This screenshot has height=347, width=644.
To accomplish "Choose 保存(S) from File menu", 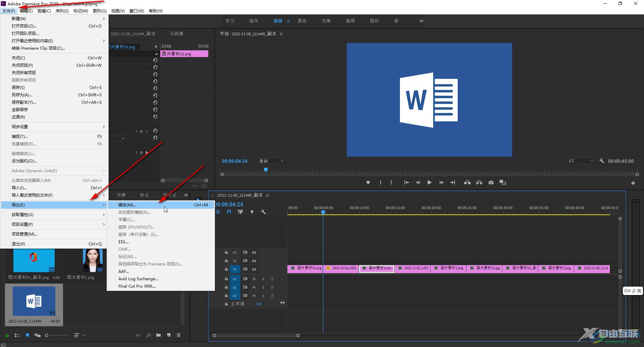I will tap(54, 88).
